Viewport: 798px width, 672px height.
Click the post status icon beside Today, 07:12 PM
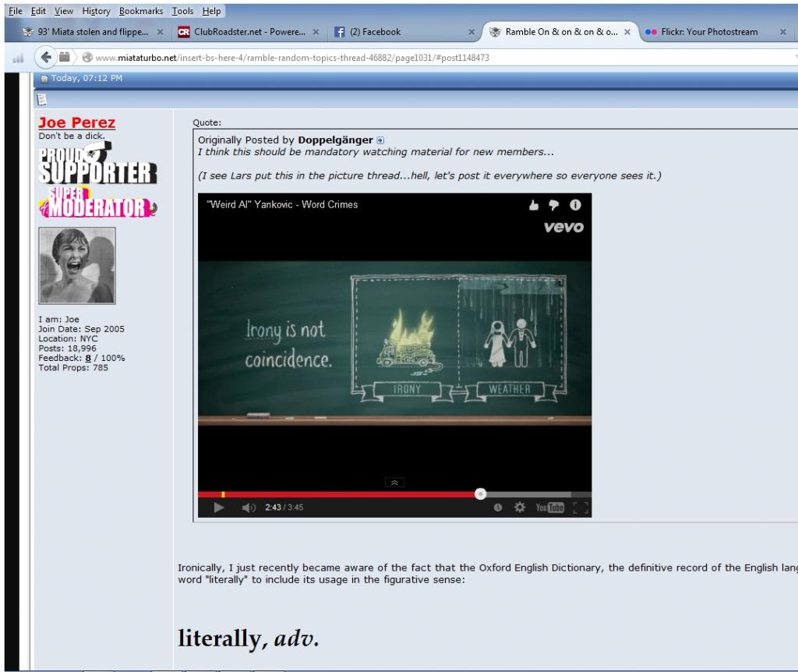point(44,79)
